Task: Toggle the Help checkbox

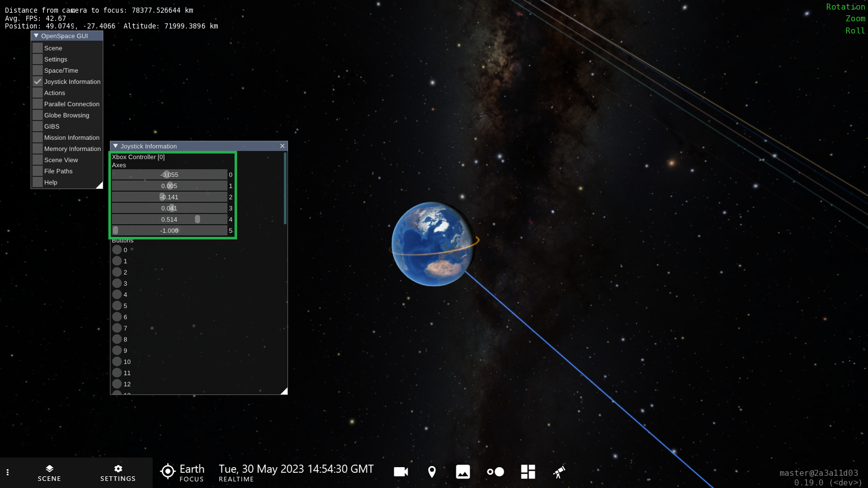Action: coord(38,182)
